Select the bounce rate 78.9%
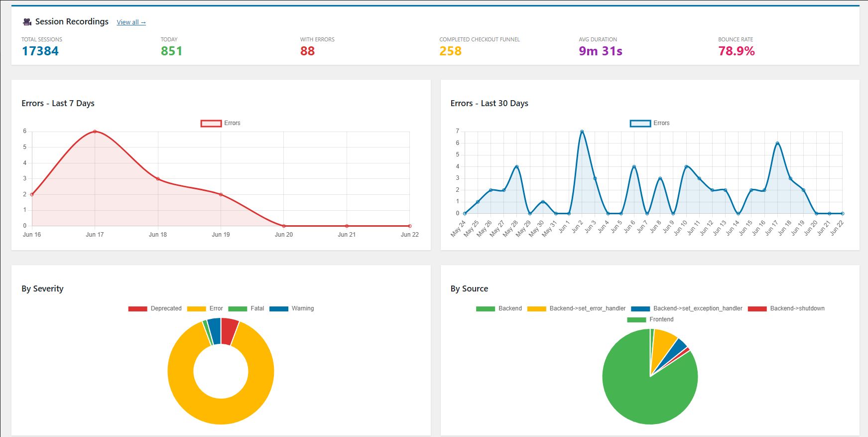This screenshot has height=437, width=868. click(737, 51)
